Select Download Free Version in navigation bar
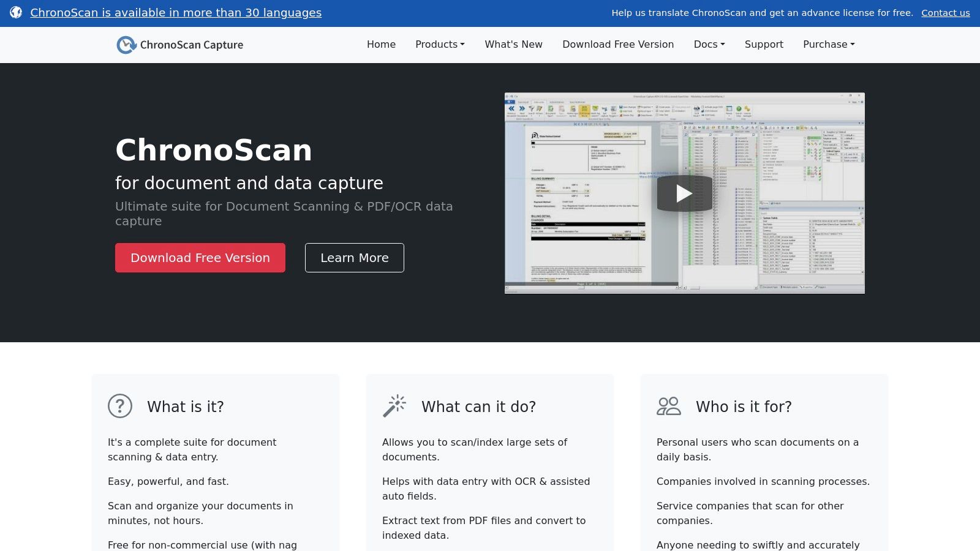980x551 pixels. click(x=618, y=44)
